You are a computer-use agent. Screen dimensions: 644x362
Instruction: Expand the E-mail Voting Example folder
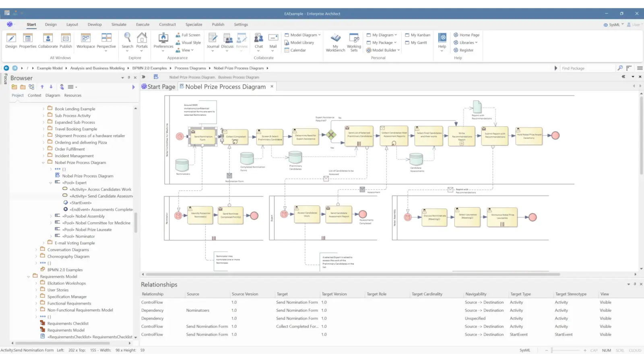tap(43, 243)
